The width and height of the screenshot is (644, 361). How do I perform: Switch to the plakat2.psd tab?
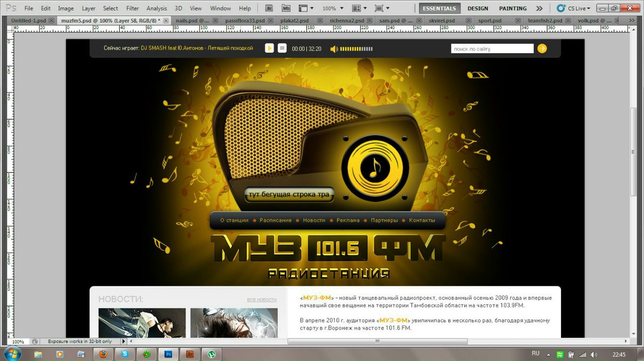point(294,21)
